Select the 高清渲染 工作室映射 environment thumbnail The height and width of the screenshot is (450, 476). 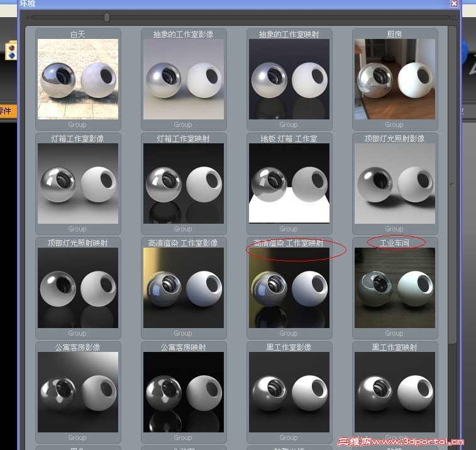click(289, 288)
